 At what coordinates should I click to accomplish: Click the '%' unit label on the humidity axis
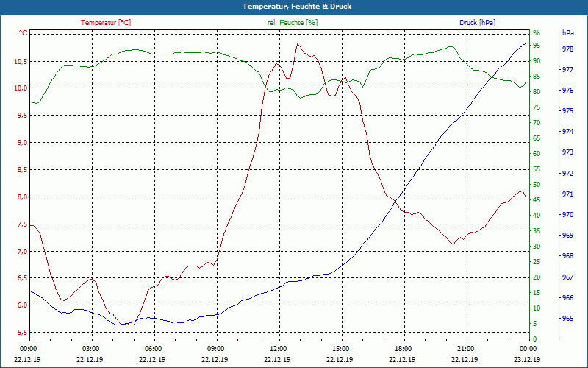pyautogui.click(x=537, y=33)
